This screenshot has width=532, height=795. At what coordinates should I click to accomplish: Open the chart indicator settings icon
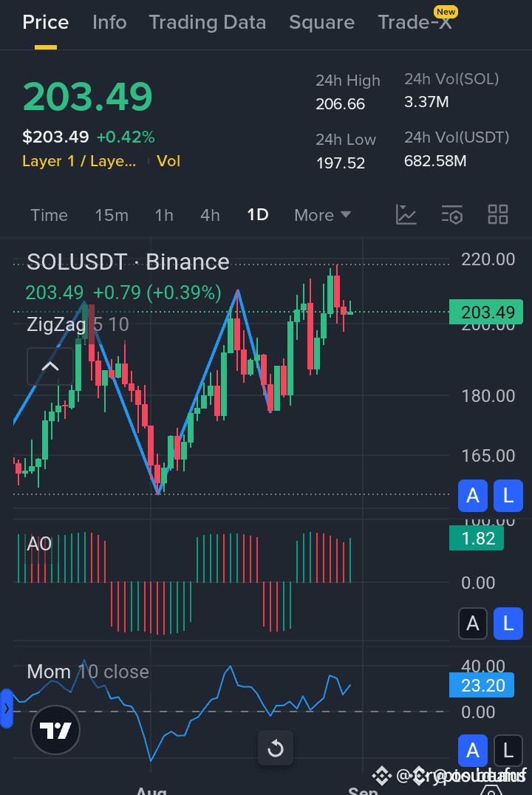[x=452, y=215]
